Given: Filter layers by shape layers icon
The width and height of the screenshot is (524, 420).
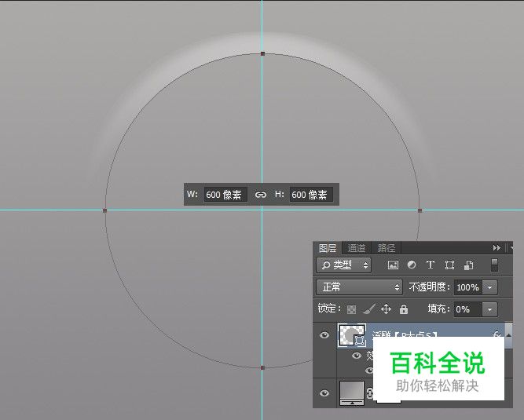Looking at the screenshot, I should coord(449,265).
